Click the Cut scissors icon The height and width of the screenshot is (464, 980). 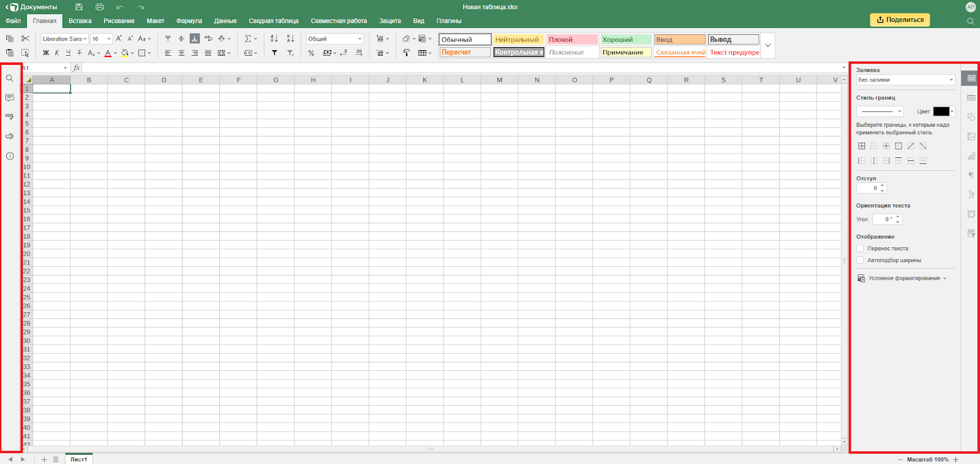25,39
